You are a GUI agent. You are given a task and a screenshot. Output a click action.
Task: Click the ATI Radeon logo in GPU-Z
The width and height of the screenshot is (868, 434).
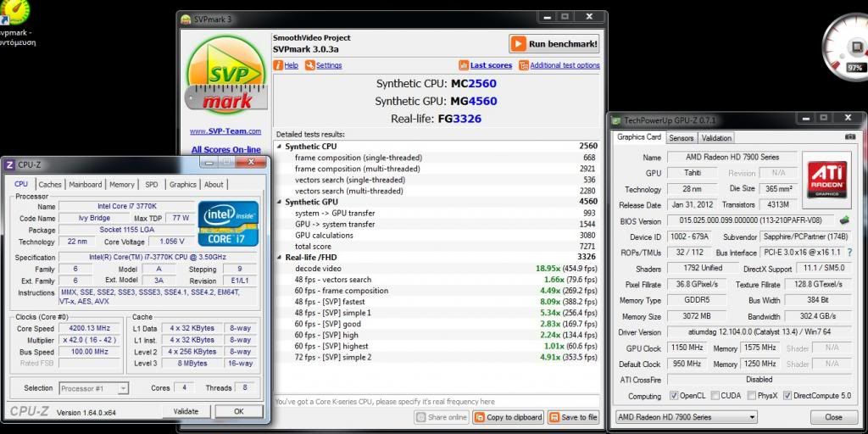click(826, 180)
